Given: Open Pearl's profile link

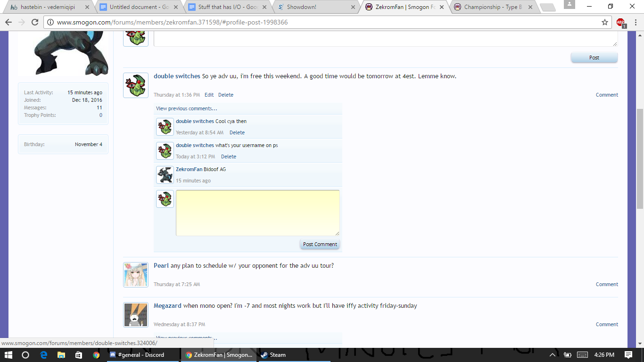Looking at the screenshot, I should click(161, 266).
